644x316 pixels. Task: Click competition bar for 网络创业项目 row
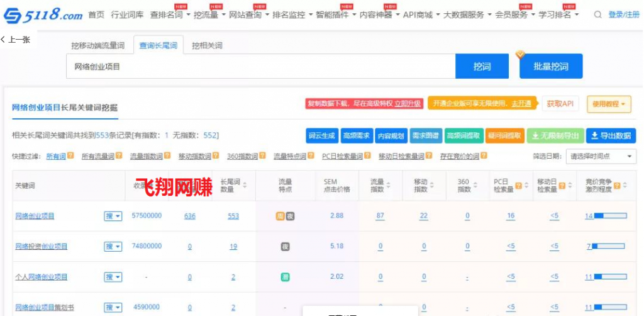coord(610,216)
